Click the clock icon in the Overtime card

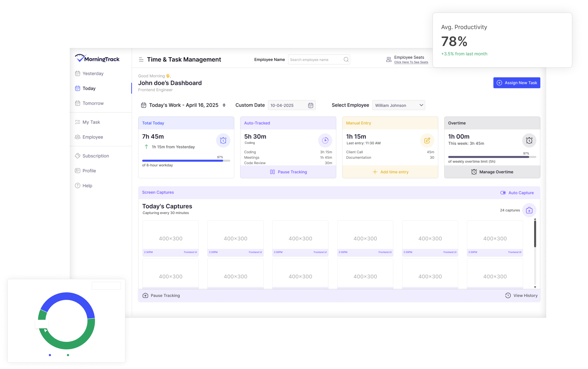point(529,140)
